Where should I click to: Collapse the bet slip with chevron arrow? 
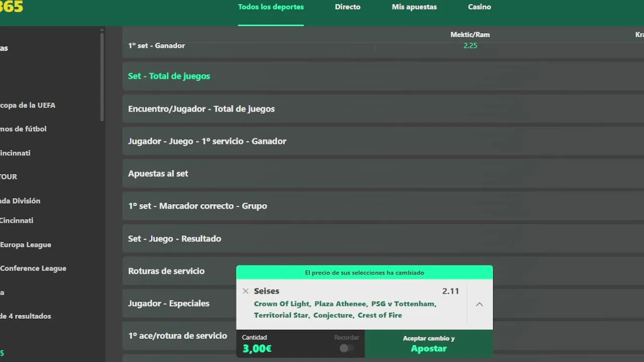point(479,304)
